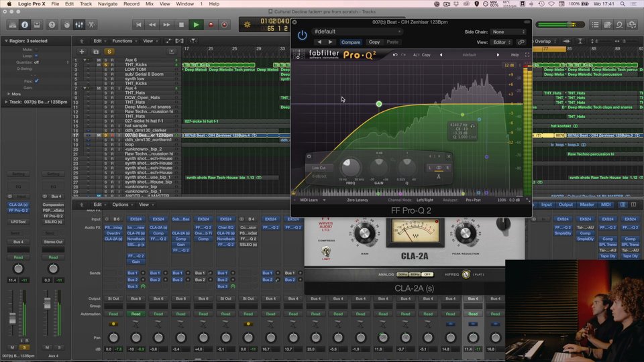Open Analyzer Pre+Post settings
Image resolution: width=644 pixels, height=362 pixels.
473,200
